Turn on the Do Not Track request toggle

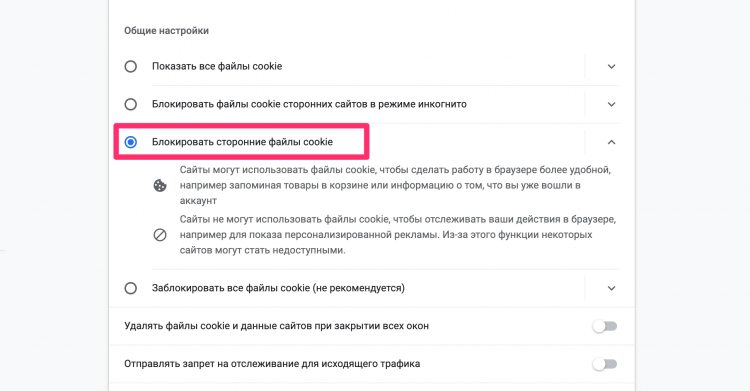pyautogui.click(x=605, y=364)
